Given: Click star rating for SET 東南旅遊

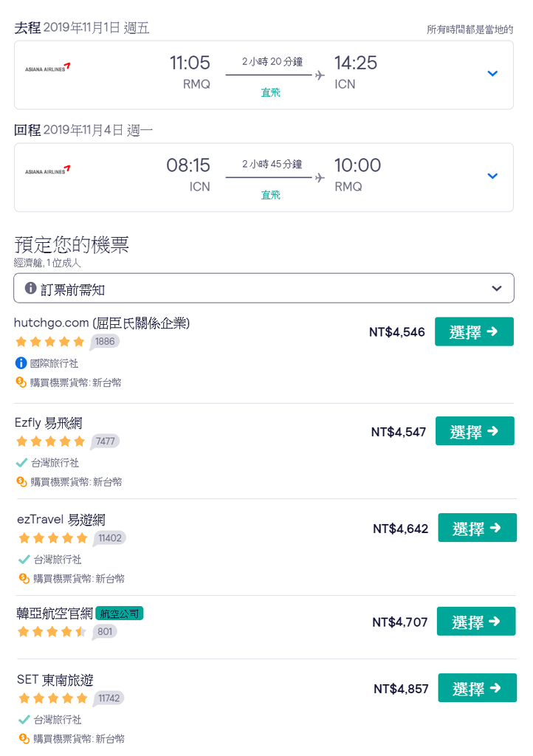Looking at the screenshot, I should (x=53, y=698).
